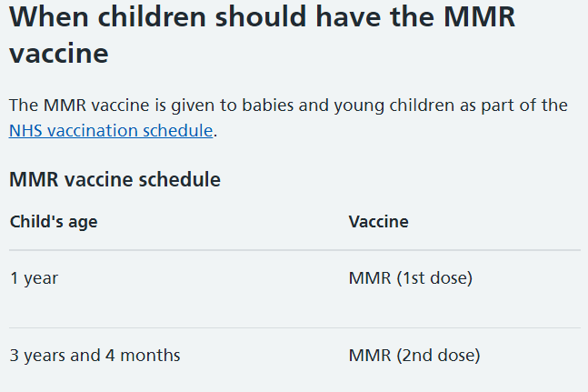Click the word 'babies' in the paragraph
Image resolution: width=588 pixels, height=392 pixels.
(268, 105)
